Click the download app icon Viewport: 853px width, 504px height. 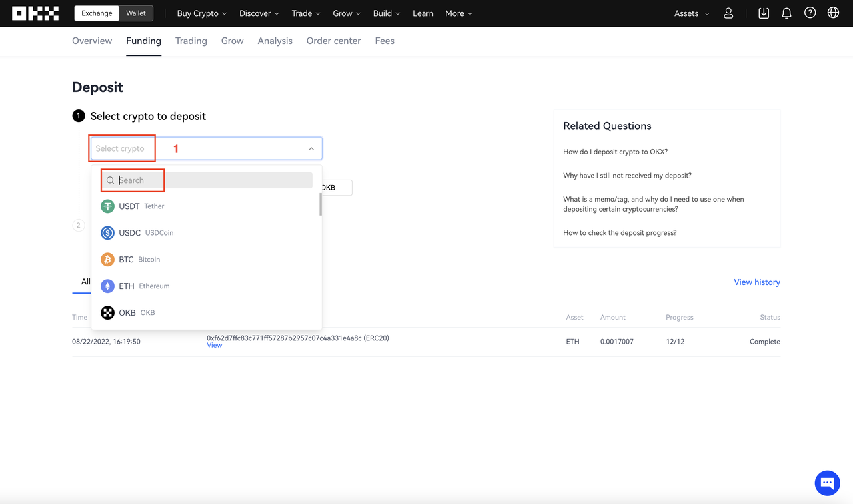(764, 13)
